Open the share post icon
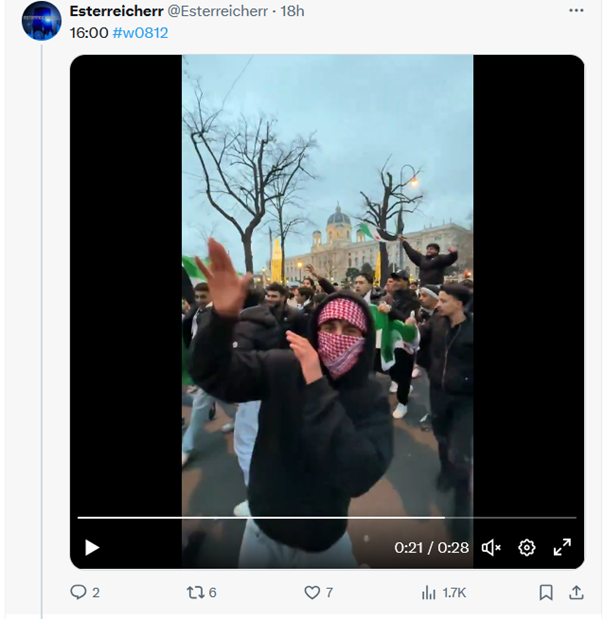The height and width of the screenshot is (619, 605). 576,592
